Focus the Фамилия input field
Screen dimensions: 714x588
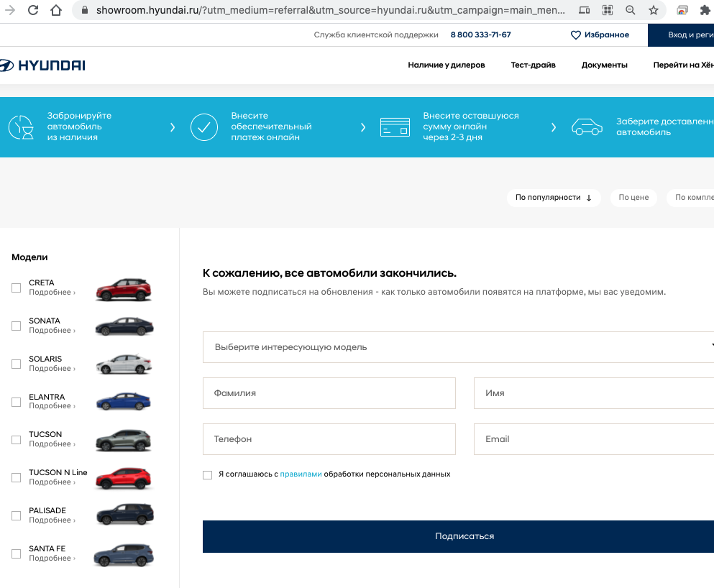pos(329,393)
